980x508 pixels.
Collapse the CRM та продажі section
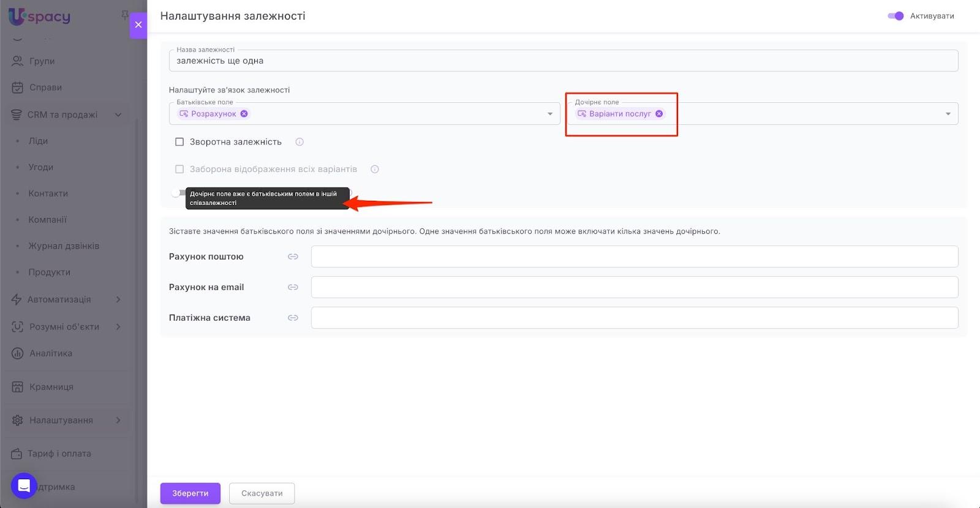tap(118, 114)
